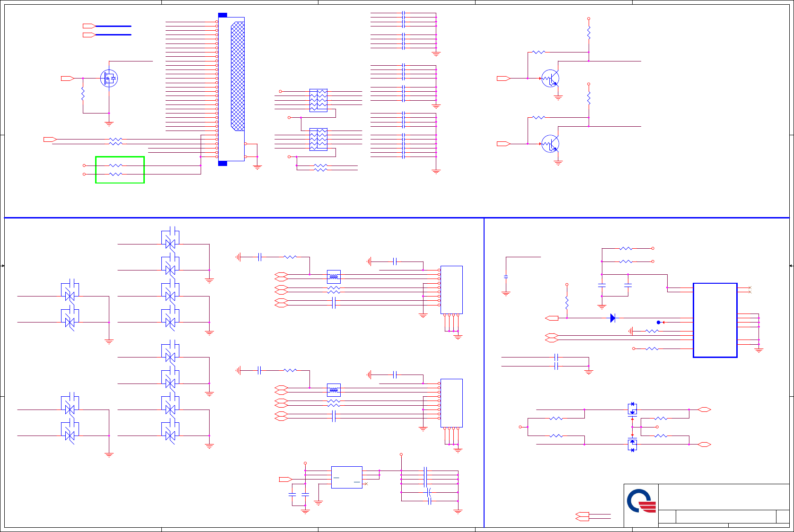This screenshot has height=532, width=794.
Task: Click the bidirectional port pair left of the blue IC
Action: [552, 338]
